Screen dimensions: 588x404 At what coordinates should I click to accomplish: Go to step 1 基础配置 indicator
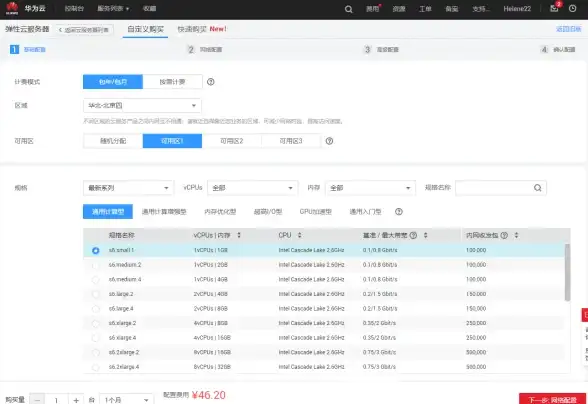28,50
